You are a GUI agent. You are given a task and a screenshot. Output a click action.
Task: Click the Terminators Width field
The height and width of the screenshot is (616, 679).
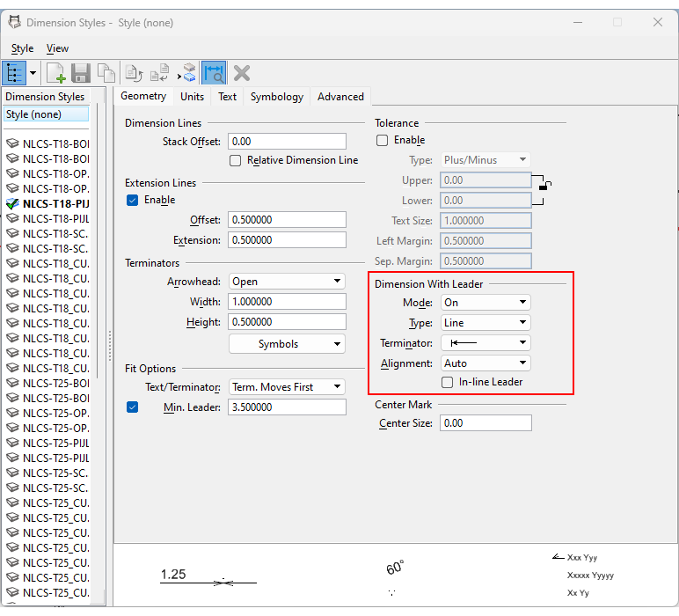click(x=287, y=302)
